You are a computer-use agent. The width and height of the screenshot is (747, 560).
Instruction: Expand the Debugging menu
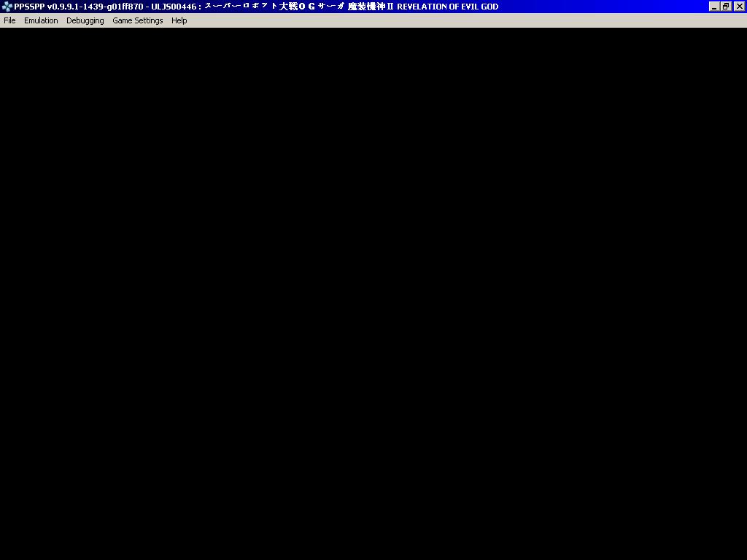point(85,20)
